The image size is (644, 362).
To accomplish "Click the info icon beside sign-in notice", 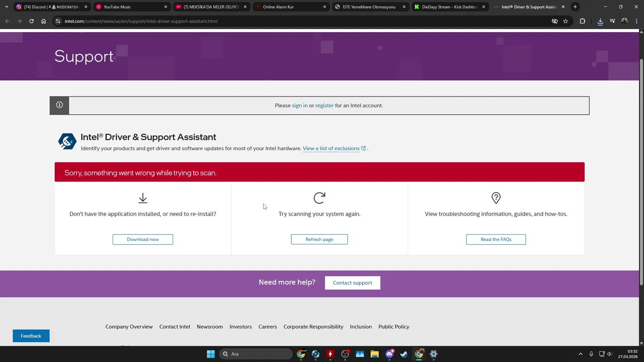I will click(x=59, y=105).
